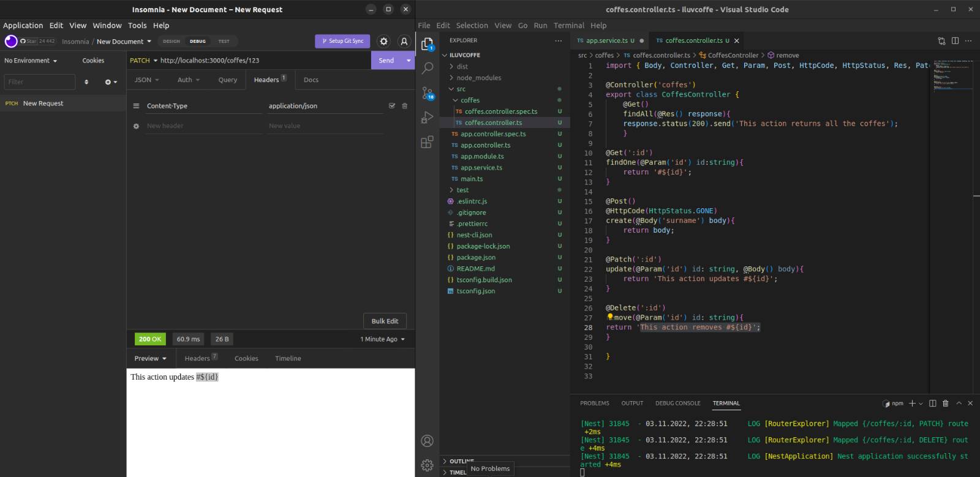Open Insomnia account user icon
980x477 pixels.
(404, 41)
